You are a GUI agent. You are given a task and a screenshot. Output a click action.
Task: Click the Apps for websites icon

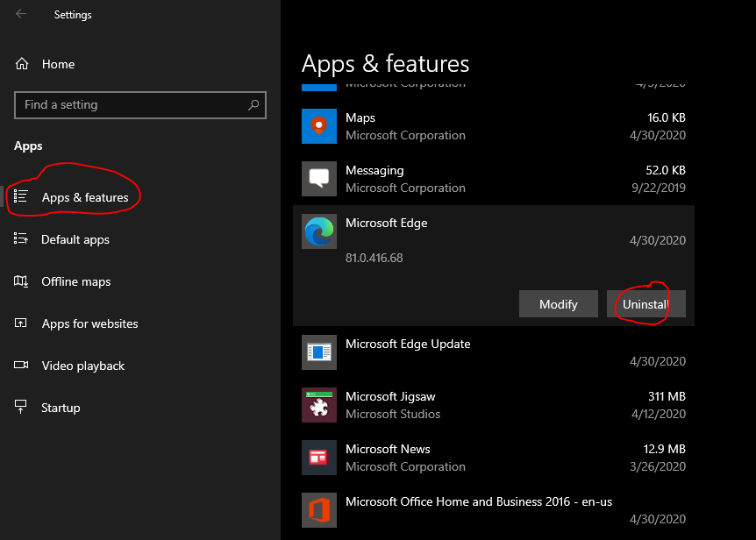(21, 323)
